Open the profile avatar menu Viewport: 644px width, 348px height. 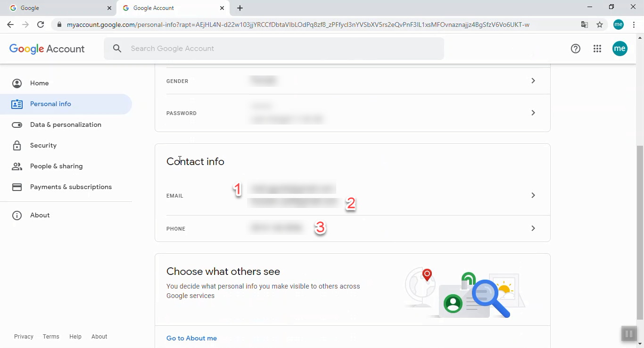click(620, 48)
